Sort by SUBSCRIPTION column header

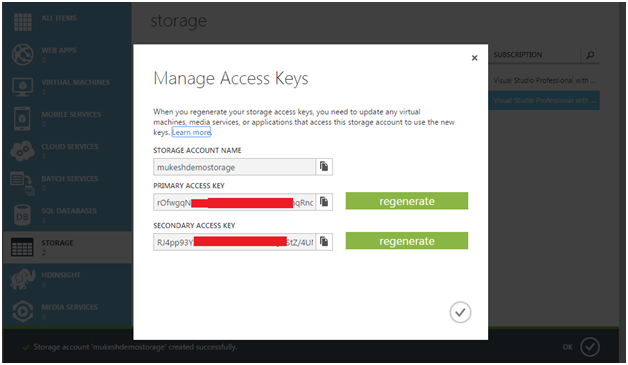coord(517,55)
